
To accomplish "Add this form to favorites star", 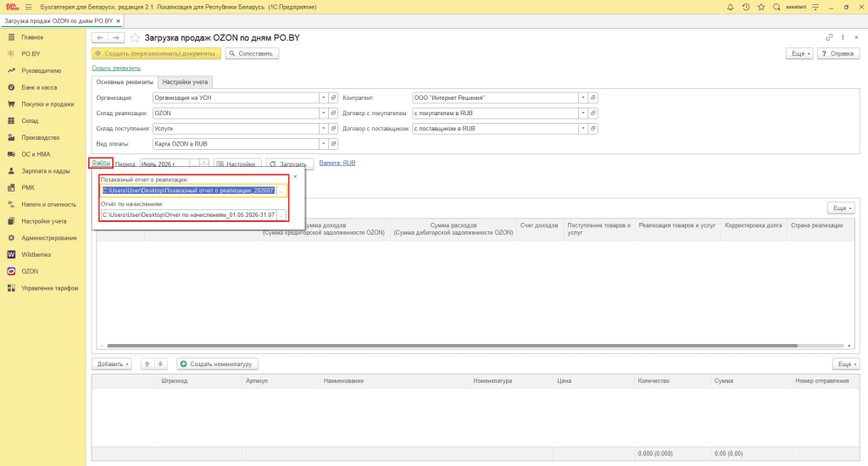I will tap(135, 37).
